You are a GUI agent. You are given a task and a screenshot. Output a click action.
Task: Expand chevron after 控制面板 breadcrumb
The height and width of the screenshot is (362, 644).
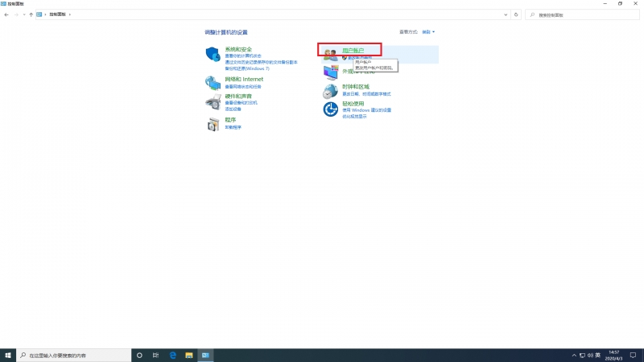click(70, 14)
